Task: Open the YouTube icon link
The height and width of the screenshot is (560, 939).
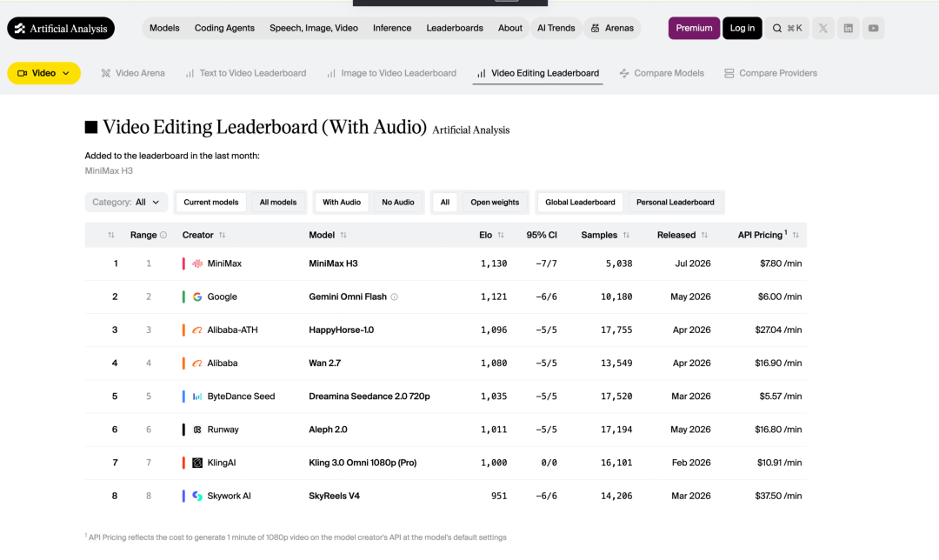Action: (874, 28)
